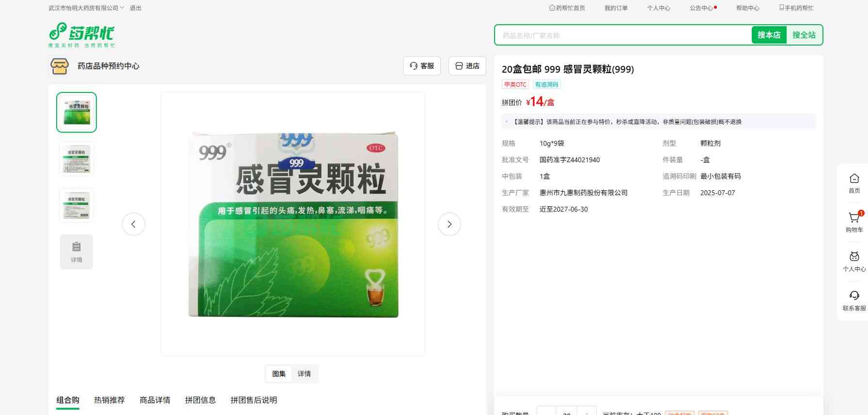Screen dimensions: 868x415
Task: Click the drug name search input field
Action: 623,35
